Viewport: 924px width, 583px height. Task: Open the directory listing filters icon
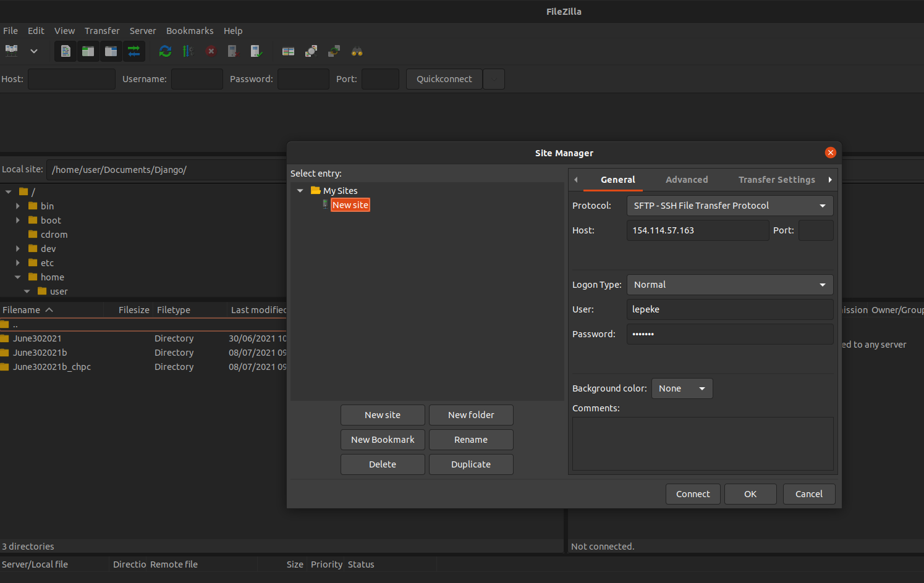(x=288, y=51)
